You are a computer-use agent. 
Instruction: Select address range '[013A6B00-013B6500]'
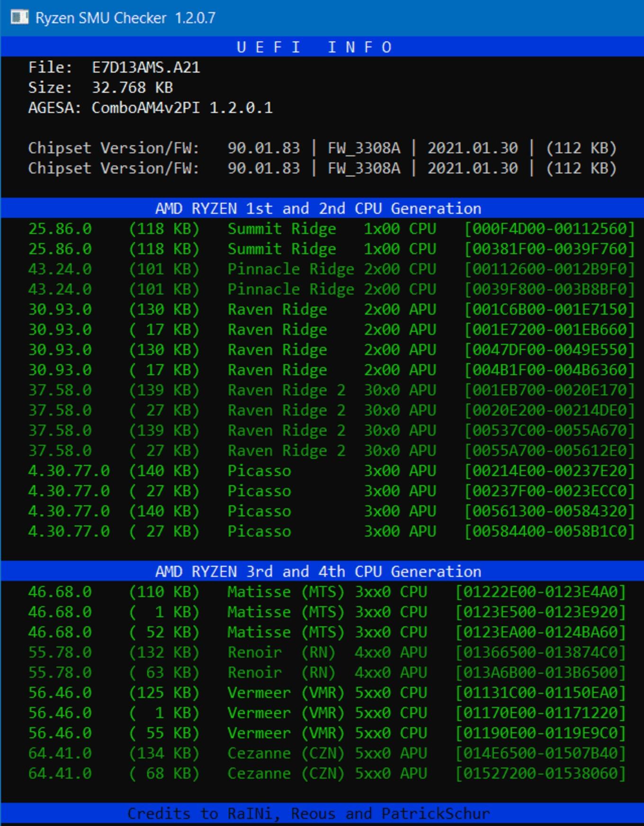(540, 672)
